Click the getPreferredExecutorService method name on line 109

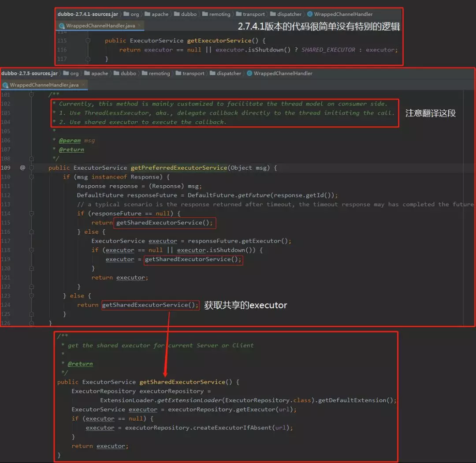click(179, 168)
